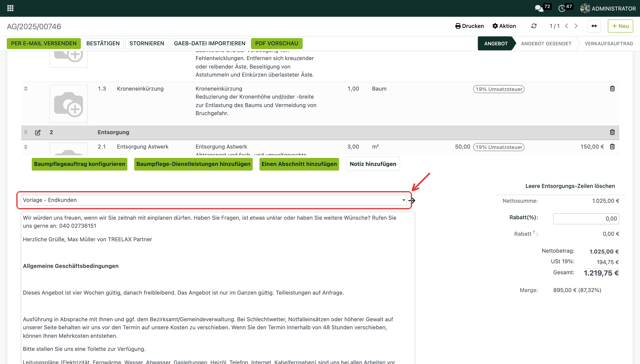The width and height of the screenshot is (640, 364).
Task: Click the Kroneneinkürzung image placeholder thumbnail
Action: coord(69,103)
